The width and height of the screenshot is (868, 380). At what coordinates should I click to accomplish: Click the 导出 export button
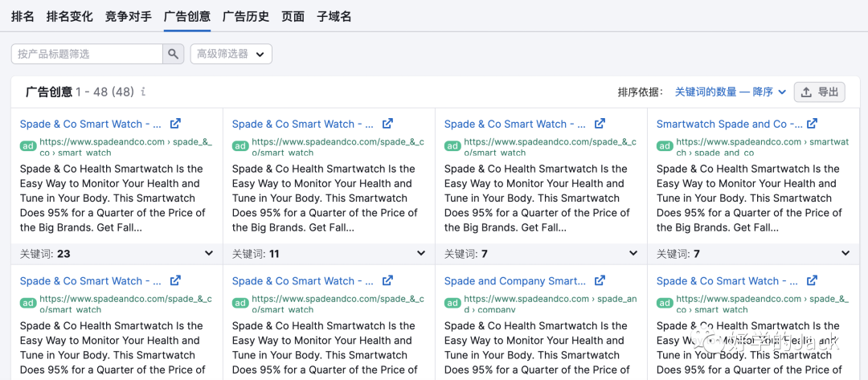(x=820, y=92)
